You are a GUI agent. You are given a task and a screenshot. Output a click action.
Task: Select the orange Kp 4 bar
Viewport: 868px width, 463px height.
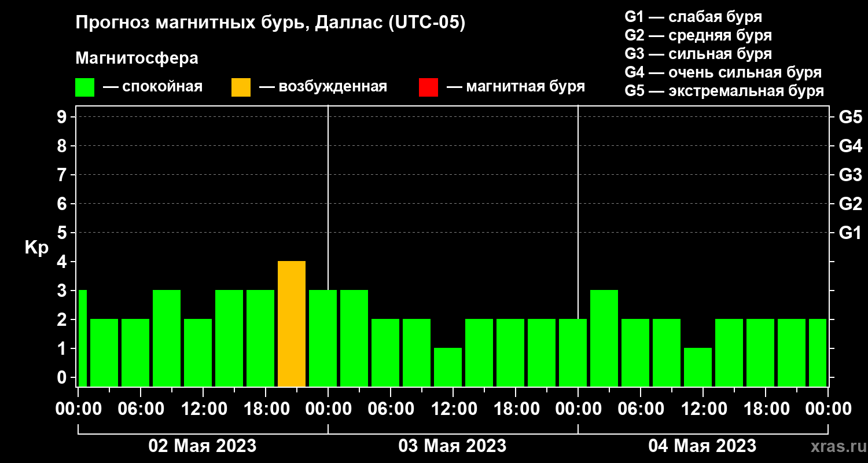292,324
